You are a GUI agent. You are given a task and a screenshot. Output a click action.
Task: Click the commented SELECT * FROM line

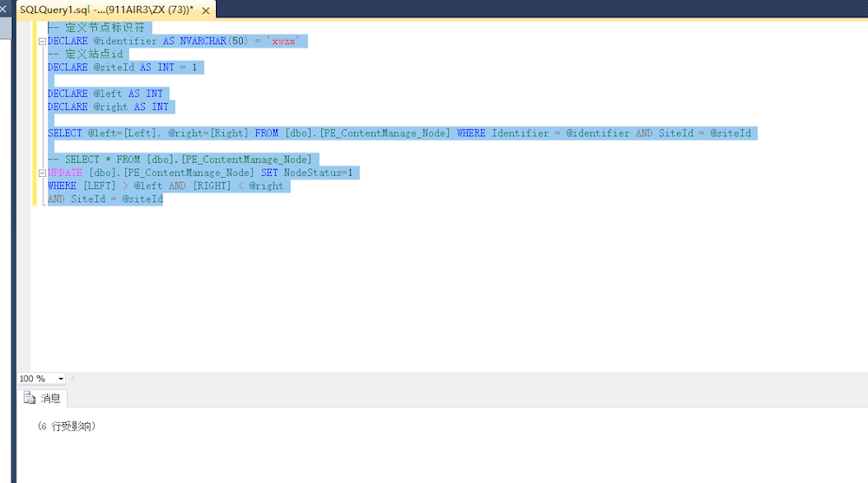187,160
